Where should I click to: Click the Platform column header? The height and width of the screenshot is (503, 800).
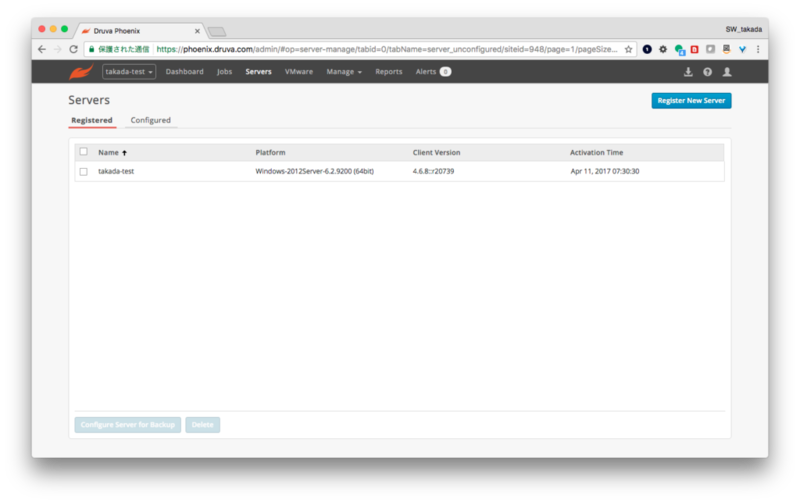[270, 153]
